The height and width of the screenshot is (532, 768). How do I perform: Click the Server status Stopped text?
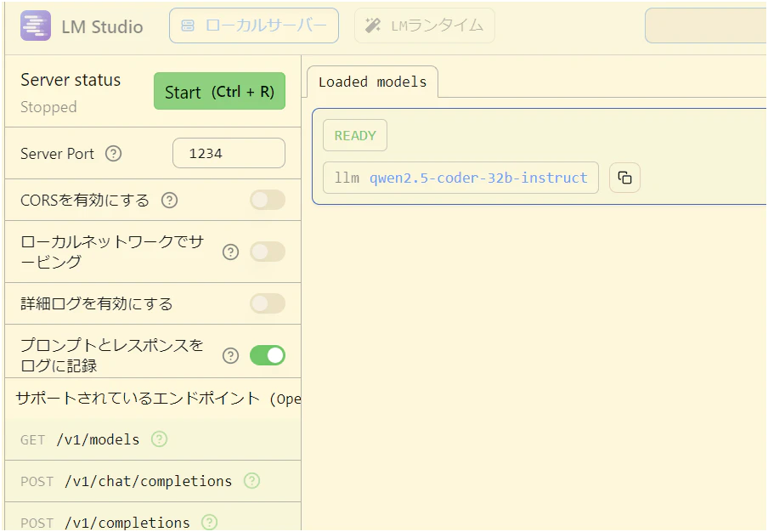[x=48, y=107]
